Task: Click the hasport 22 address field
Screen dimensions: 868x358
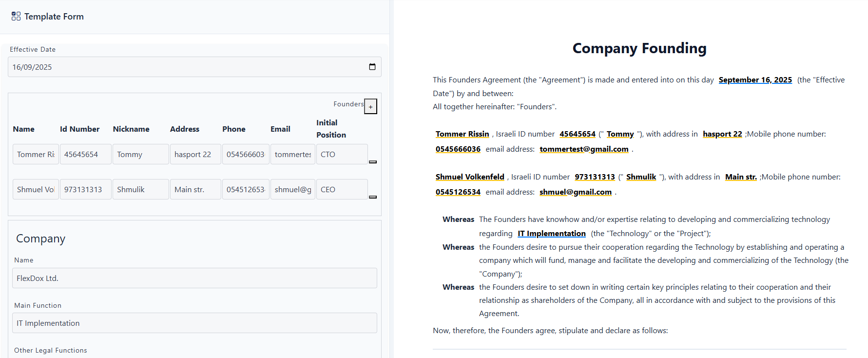Action: (x=195, y=154)
